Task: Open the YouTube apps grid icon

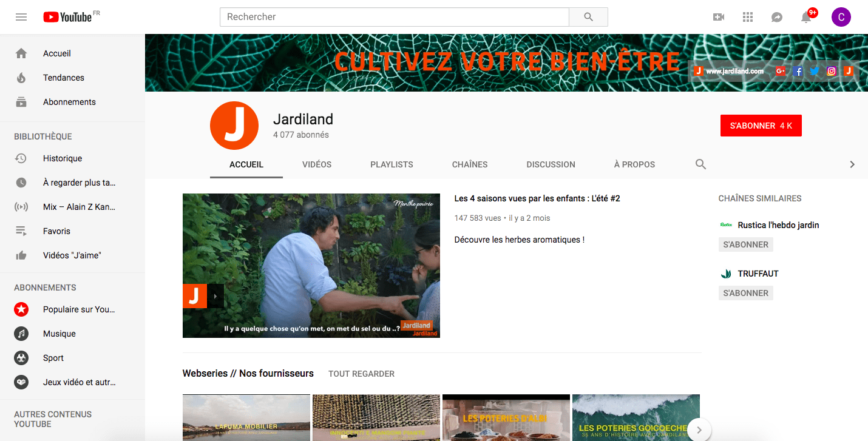Action: click(748, 17)
